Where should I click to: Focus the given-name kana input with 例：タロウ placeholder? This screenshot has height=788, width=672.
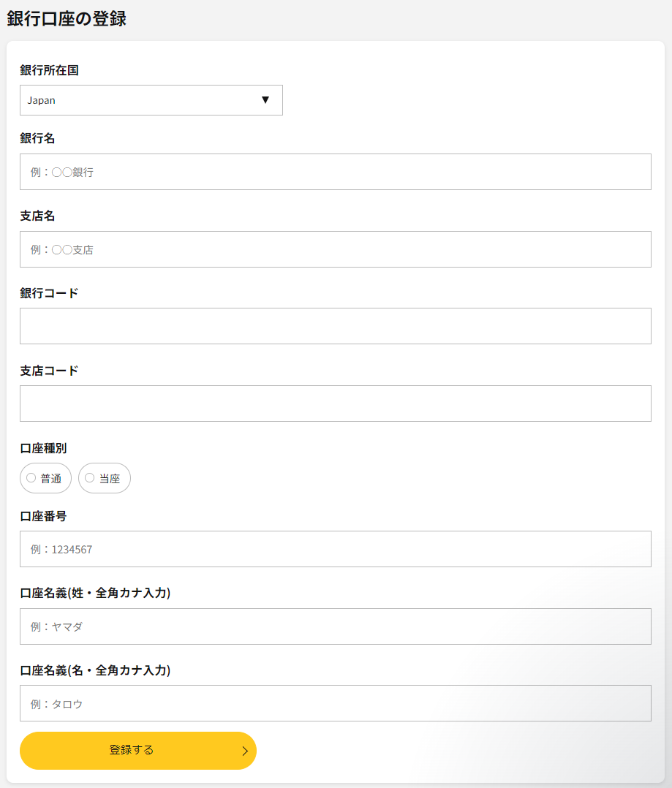pos(335,703)
